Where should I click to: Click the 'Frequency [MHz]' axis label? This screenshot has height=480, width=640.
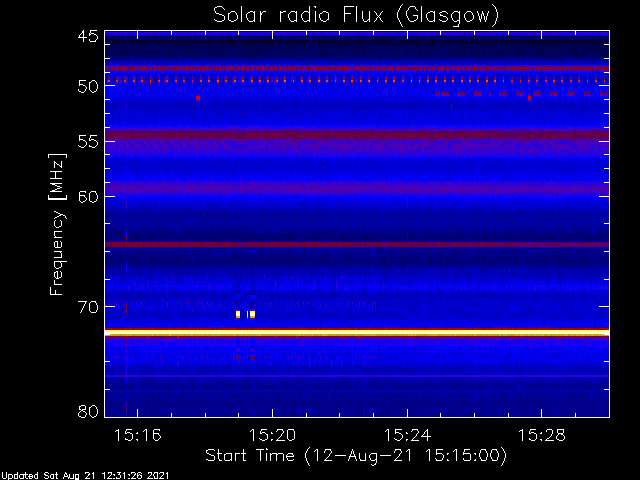pos(57,224)
